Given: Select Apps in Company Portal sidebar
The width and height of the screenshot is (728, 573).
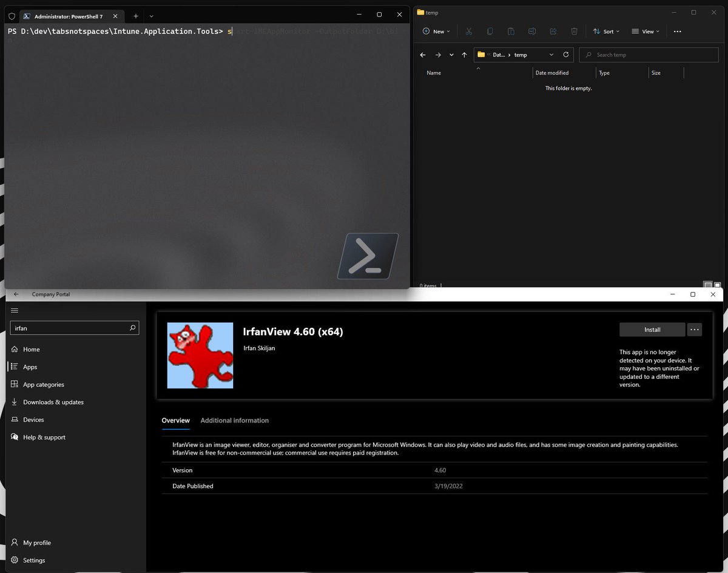Looking at the screenshot, I should [76, 367].
